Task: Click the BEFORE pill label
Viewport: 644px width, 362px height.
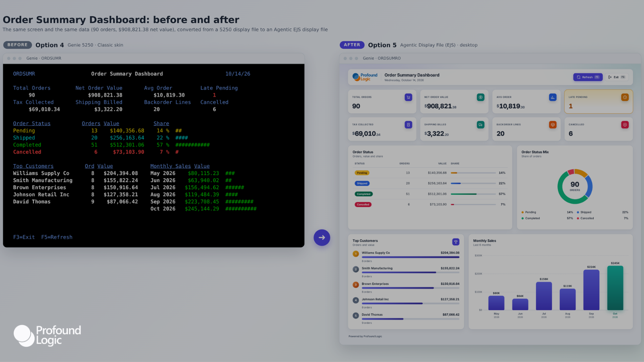Action: pyautogui.click(x=17, y=45)
